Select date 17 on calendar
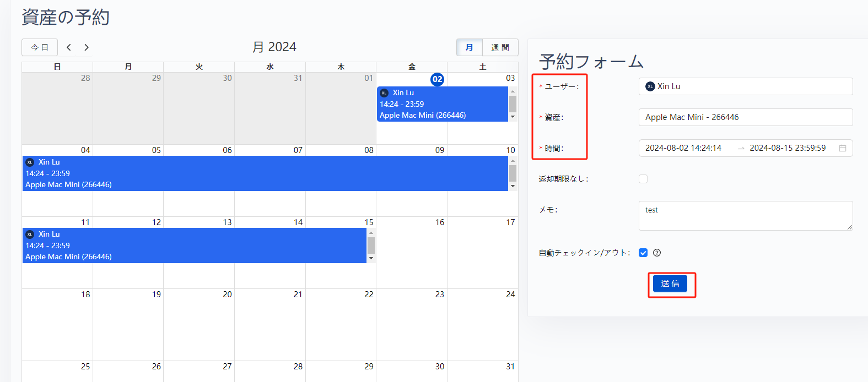This screenshot has height=382, width=868. pyautogui.click(x=511, y=222)
